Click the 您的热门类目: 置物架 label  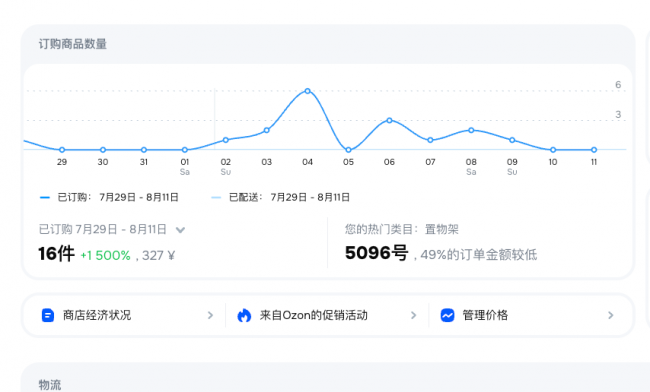tap(402, 229)
